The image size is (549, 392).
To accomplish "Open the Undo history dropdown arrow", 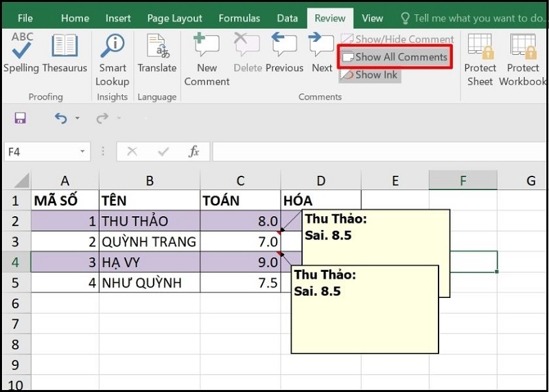I will tap(77, 119).
